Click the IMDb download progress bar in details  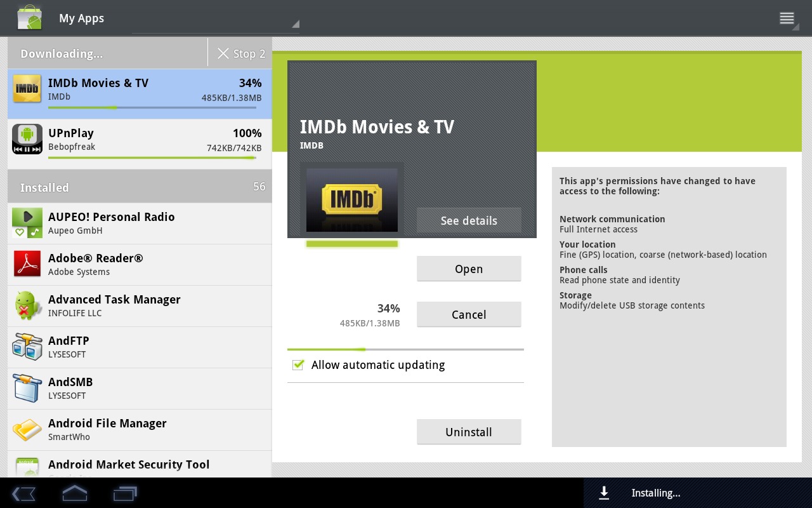tap(405, 349)
